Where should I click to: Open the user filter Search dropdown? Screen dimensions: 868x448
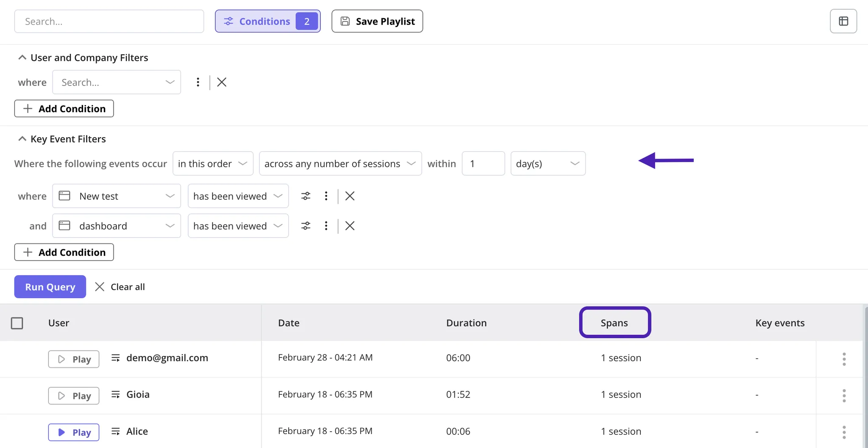[x=117, y=82]
